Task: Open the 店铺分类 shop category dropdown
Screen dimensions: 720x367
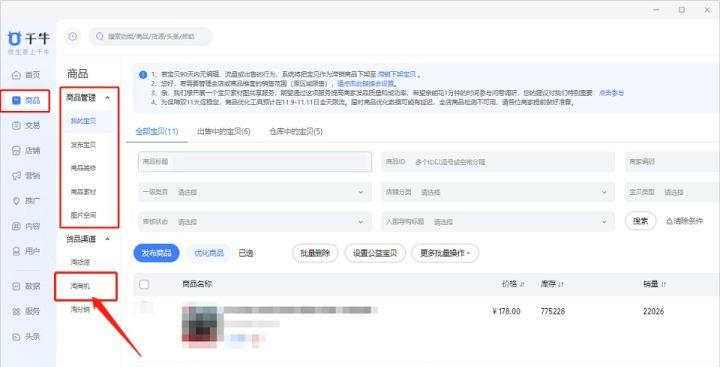Action: 498,192
